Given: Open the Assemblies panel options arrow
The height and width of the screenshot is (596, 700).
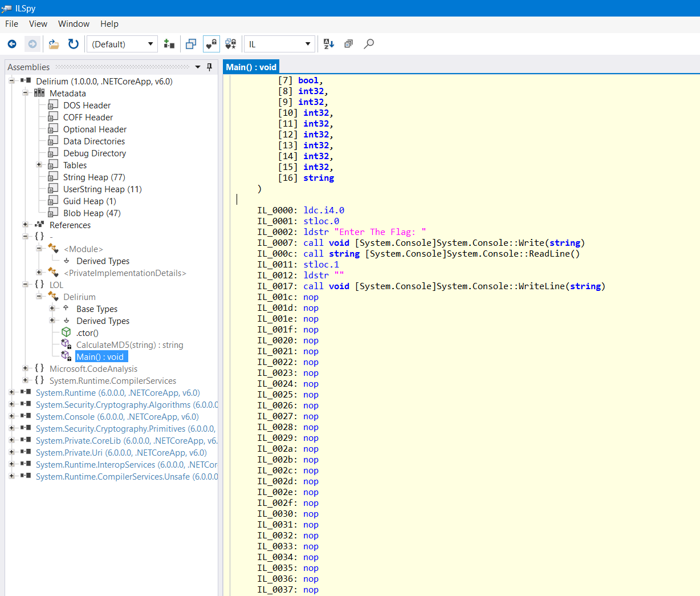Looking at the screenshot, I should (198, 67).
